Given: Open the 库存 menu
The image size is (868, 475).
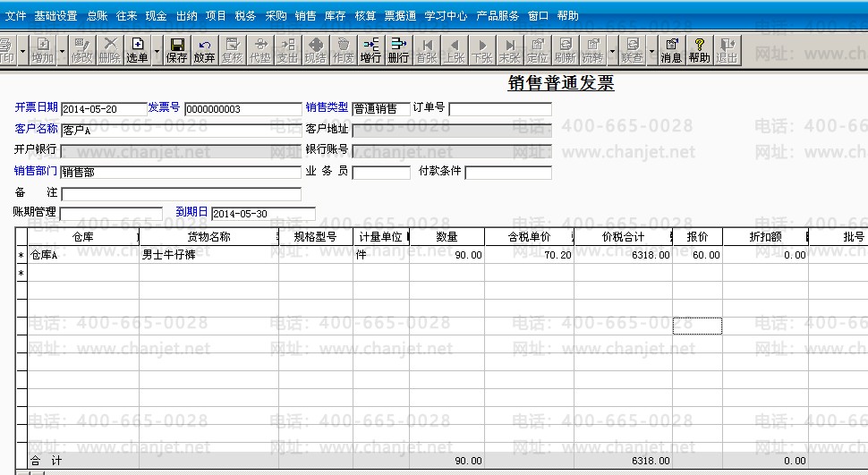Looking at the screenshot, I should 335,16.
